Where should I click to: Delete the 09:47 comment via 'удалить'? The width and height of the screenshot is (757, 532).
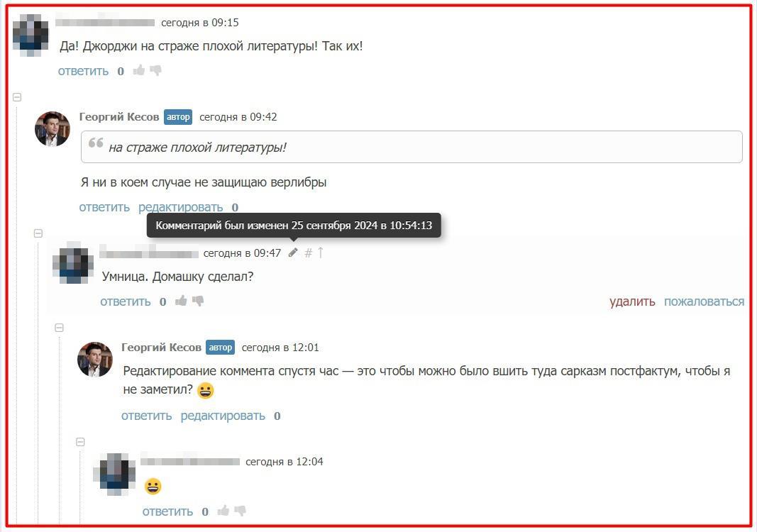tap(632, 301)
